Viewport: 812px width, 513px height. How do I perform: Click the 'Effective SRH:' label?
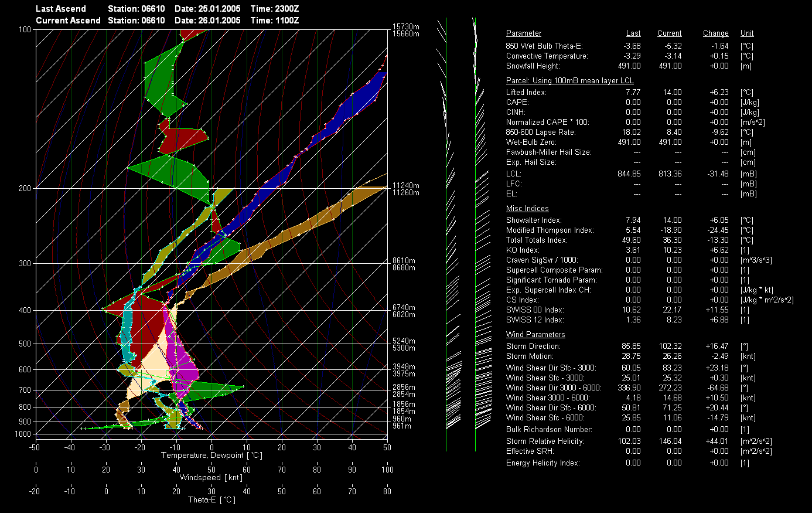pyautogui.click(x=530, y=451)
